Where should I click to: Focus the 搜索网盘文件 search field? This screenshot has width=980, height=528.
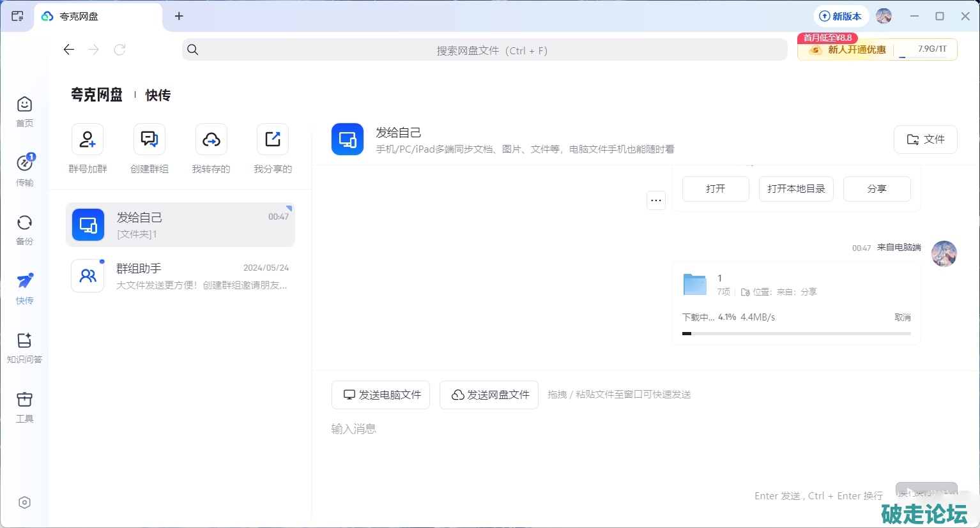coord(484,50)
